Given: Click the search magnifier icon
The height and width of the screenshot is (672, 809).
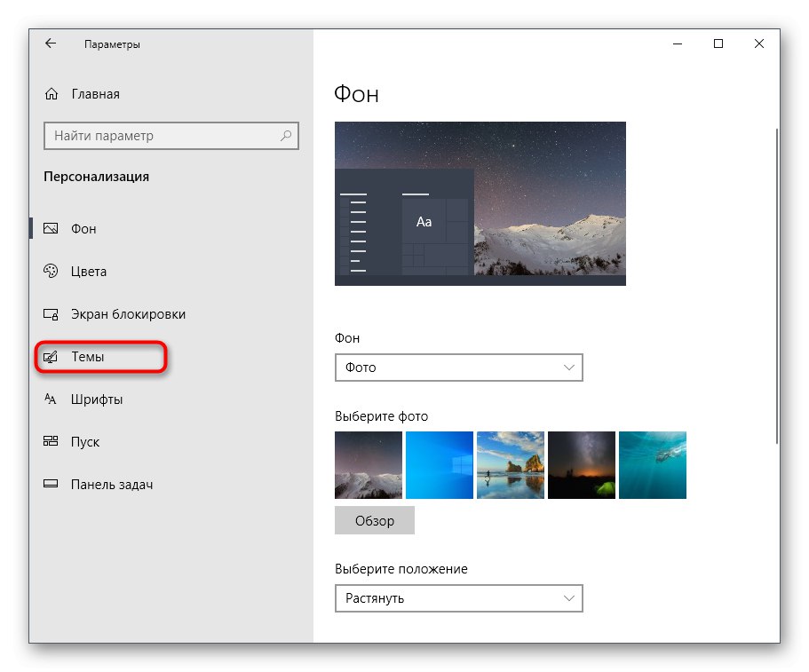Looking at the screenshot, I should pyautogui.click(x=286, y=136).
